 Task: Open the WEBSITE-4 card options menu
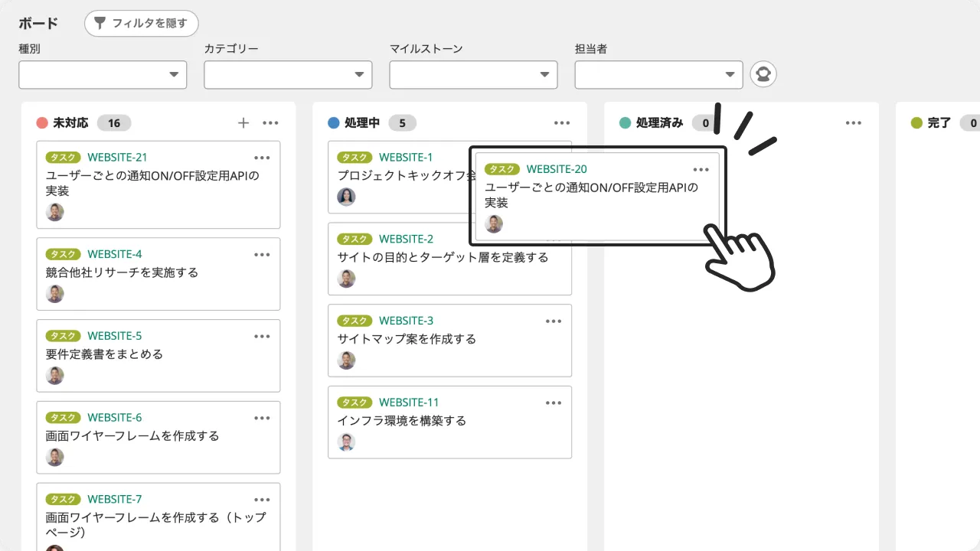(x=262, y=254)
